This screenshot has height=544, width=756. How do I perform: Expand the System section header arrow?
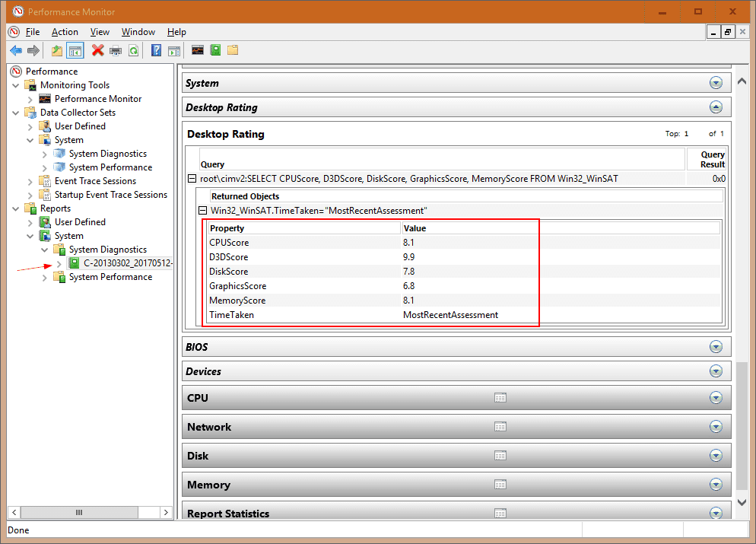[x=716, y=83]
